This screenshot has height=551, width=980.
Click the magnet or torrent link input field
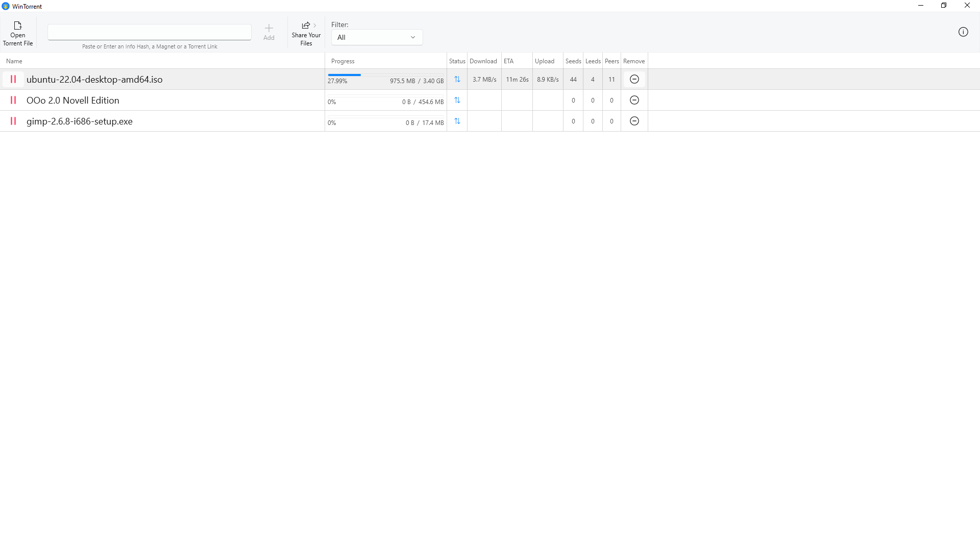click(150, 32)
